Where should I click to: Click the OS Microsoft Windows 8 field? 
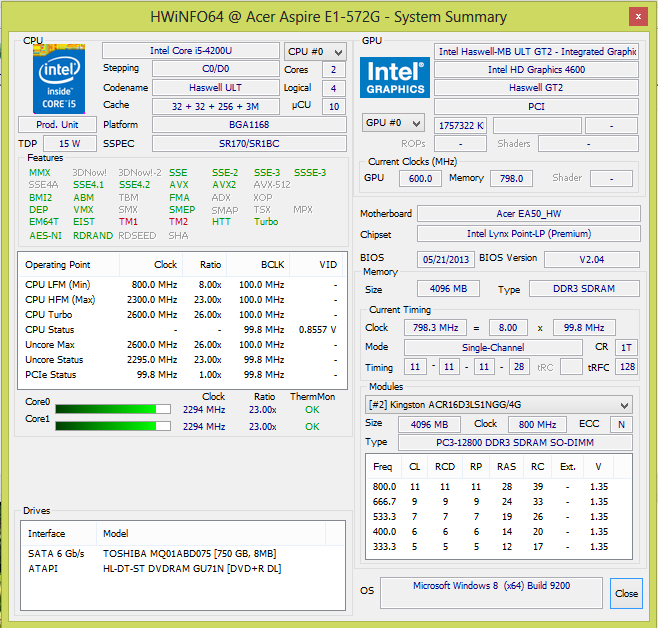491,593
